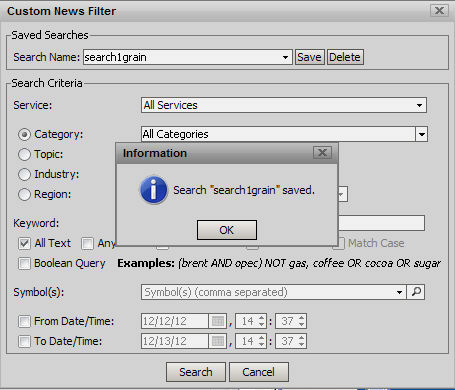The width and height of the screenshot is (455, 390).
Task: Uncheck the All Text checkbox
Action: point(24,243)
